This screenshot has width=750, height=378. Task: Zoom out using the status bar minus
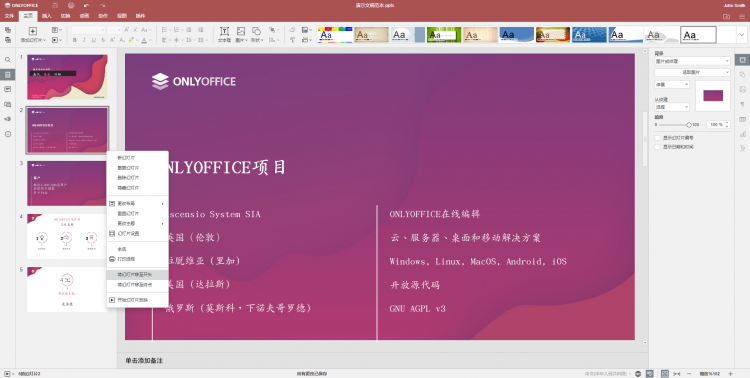click(689, 374)
